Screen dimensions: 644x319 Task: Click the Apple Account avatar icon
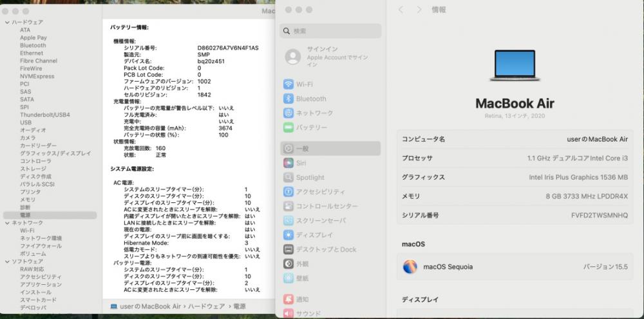coord(293,57)
